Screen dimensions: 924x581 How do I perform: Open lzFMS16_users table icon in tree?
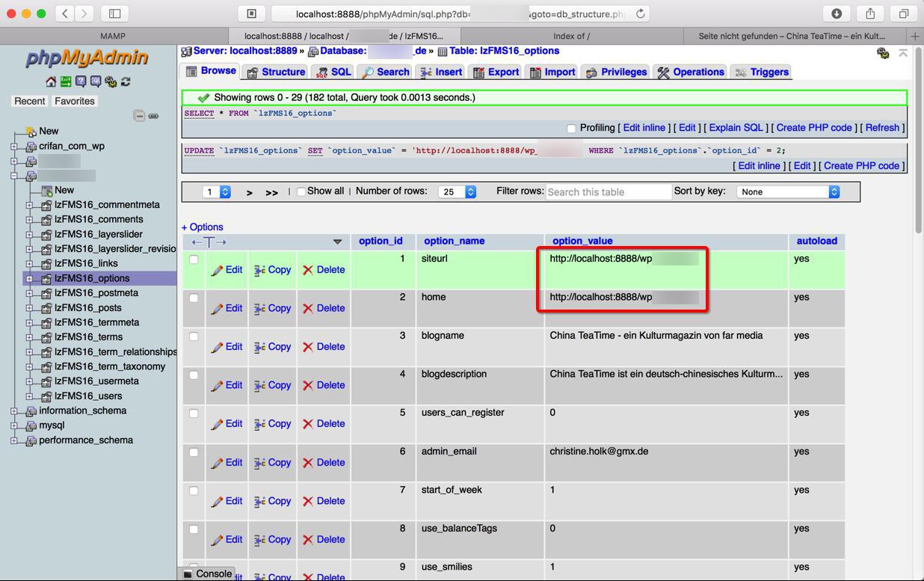click(46, 396)
